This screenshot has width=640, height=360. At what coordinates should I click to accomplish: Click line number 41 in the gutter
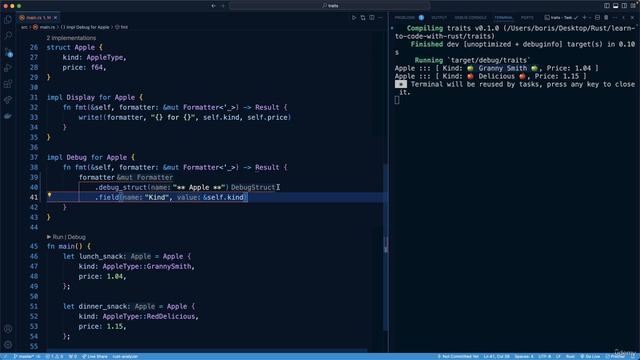pos(33,197)
